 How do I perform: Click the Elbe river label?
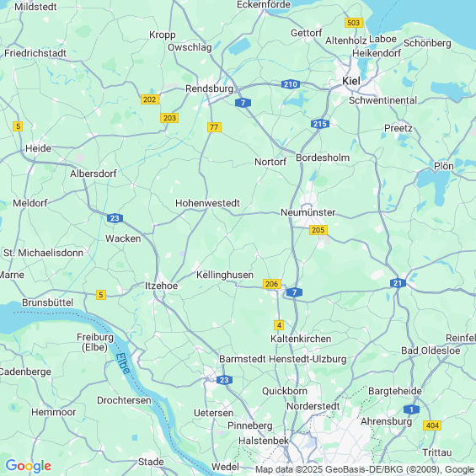(x=123, y=363)
